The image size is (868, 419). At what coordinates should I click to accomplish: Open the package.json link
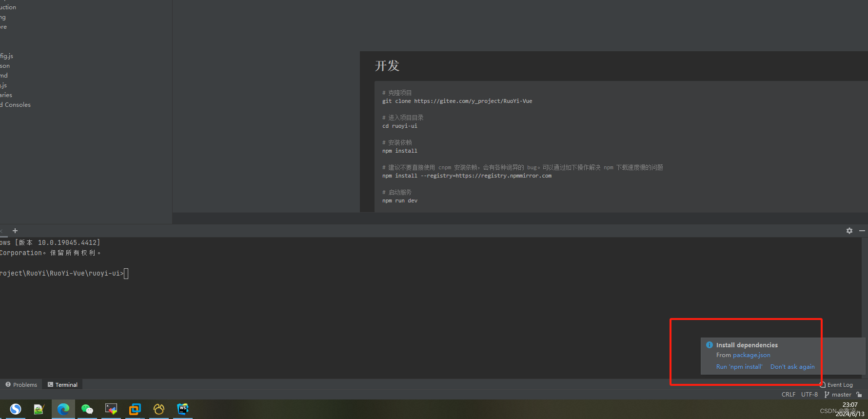751,355
